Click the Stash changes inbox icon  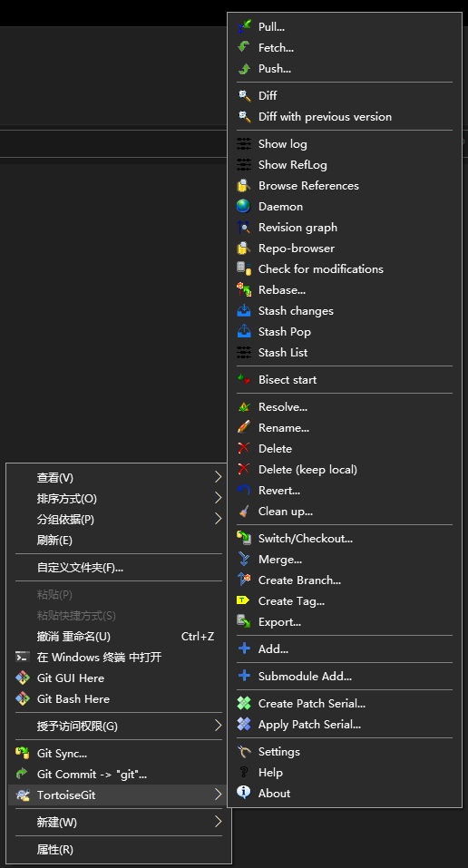pyautogui.click(x=244, y=310)
